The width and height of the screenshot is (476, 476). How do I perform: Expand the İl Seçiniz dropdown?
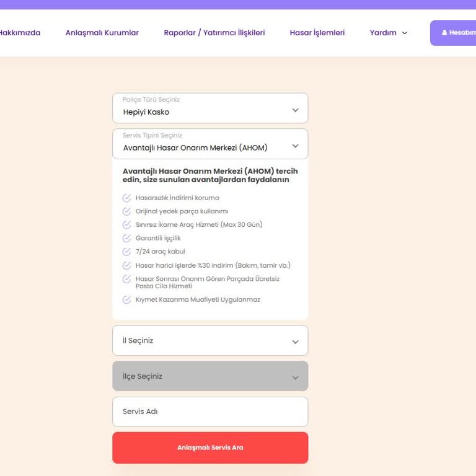click(210, 341)
